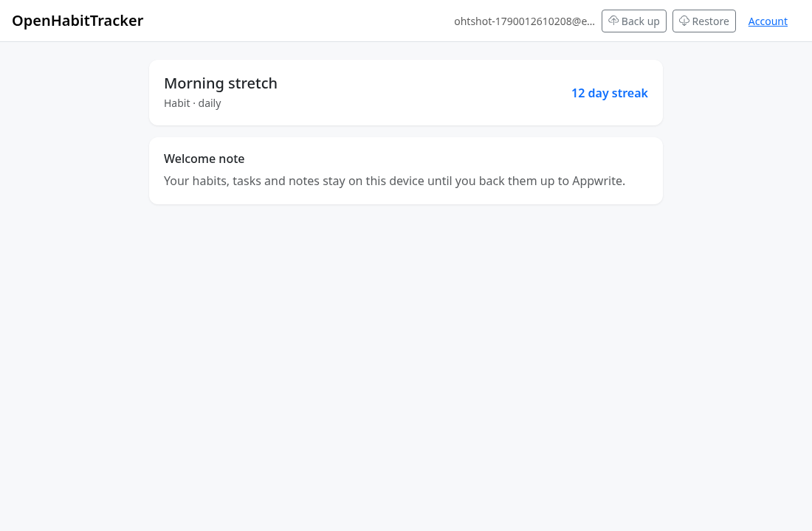Click the Welcome note body text

395,181
